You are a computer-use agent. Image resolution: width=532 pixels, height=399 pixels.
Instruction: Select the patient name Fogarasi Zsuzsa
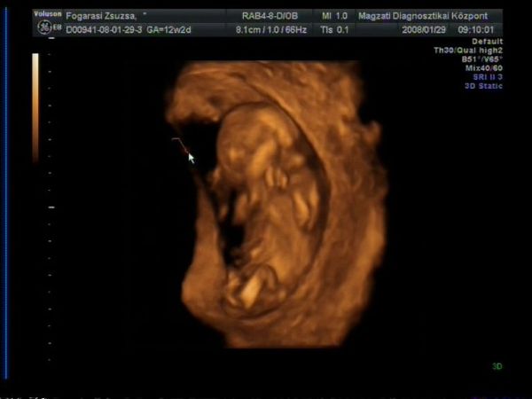(x=101, y=16)
